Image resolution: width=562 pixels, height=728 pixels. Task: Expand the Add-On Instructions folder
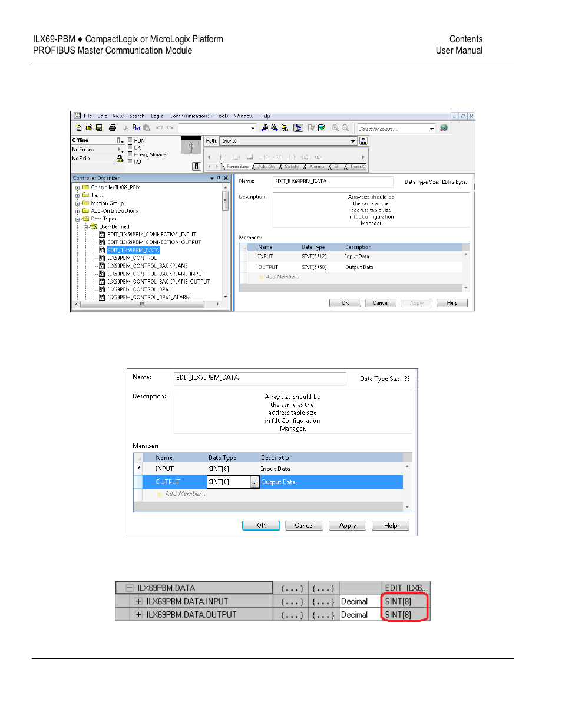point(77,211)
